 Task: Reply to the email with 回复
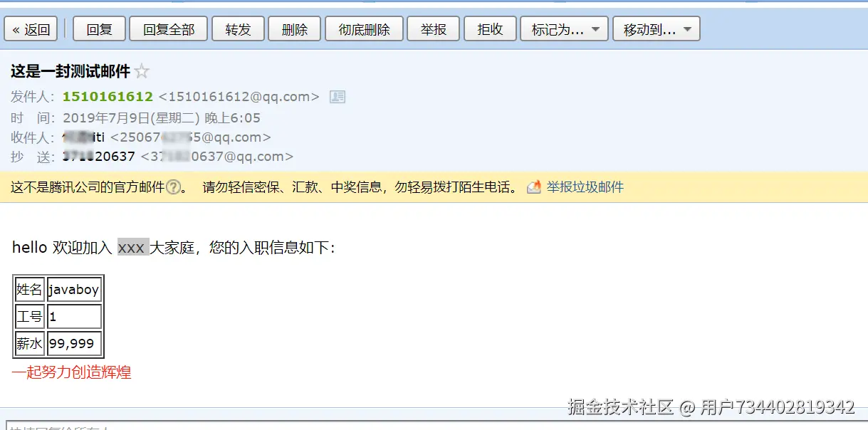100,29
